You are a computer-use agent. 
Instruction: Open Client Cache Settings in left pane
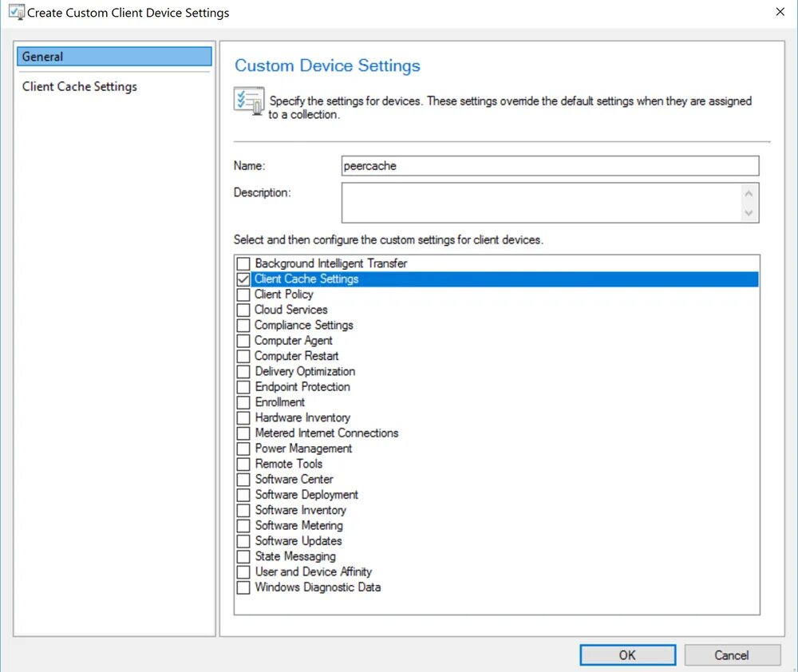coord(79,86)
